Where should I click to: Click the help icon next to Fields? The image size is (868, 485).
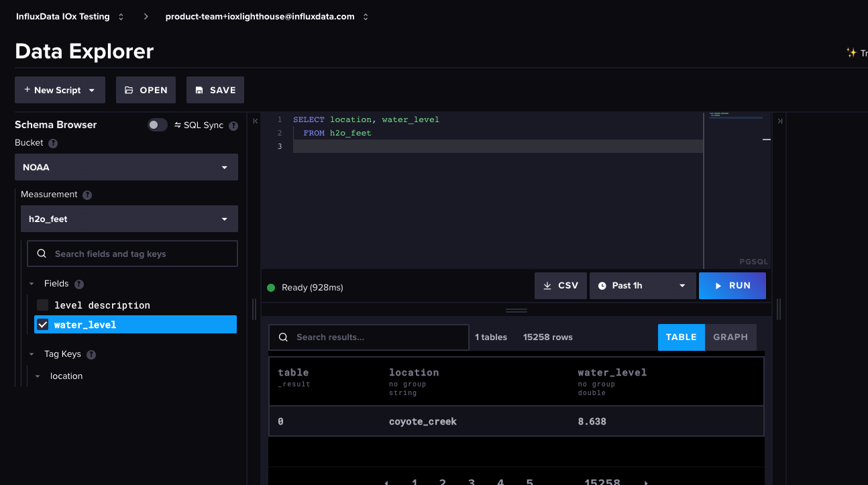(78, 284)
